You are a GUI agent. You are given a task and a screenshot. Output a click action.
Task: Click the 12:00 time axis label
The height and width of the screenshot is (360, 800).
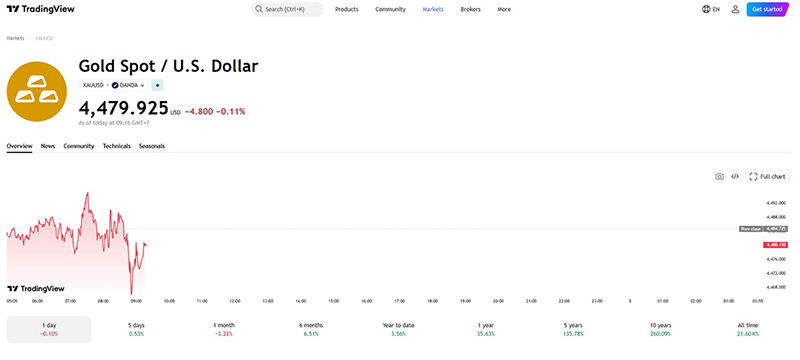235,301
